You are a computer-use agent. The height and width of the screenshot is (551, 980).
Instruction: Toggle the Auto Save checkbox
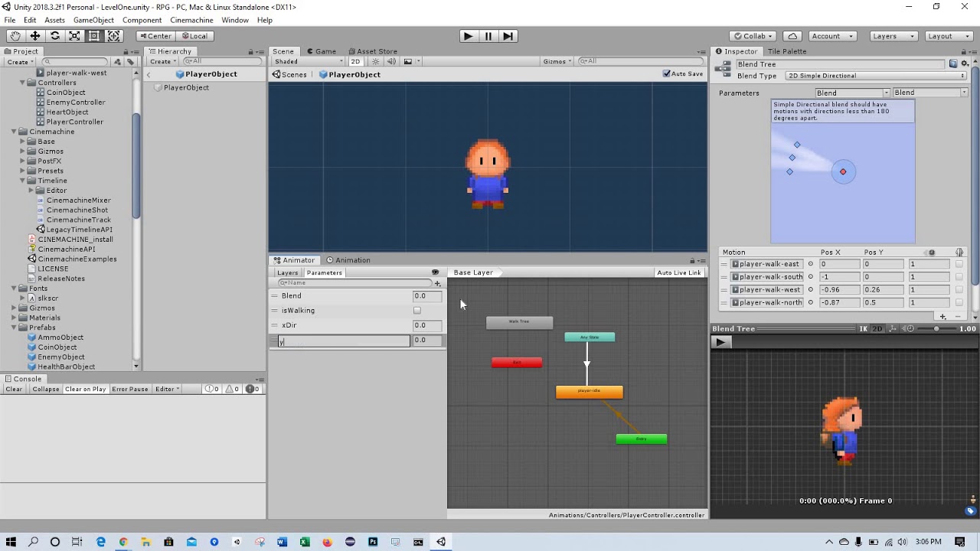click(x=666, y=73)
